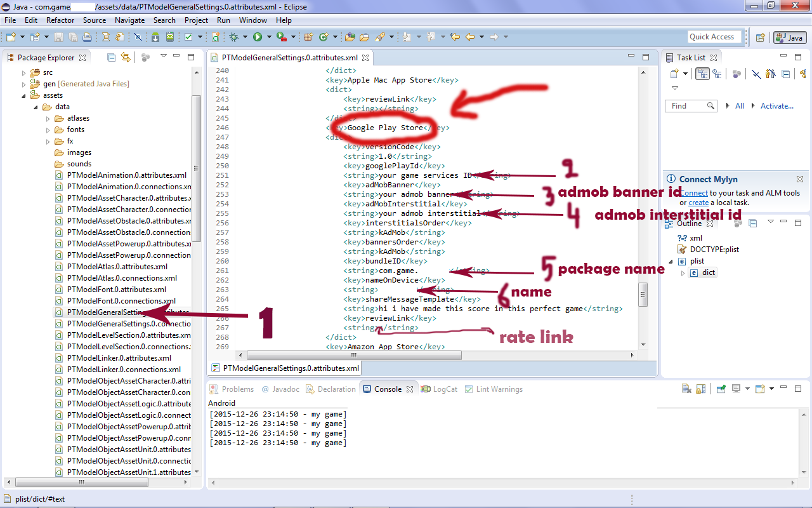Open the Android SDK Manager icon

tap(155, 37)
